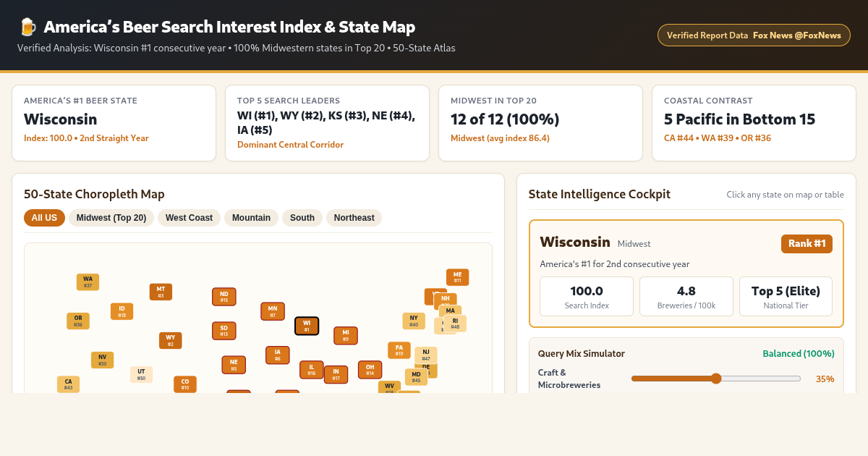The height and width of the screenshot is (456, 868).
Task: Select the ME #11 state tile
Action: click(x=458, y=277)
